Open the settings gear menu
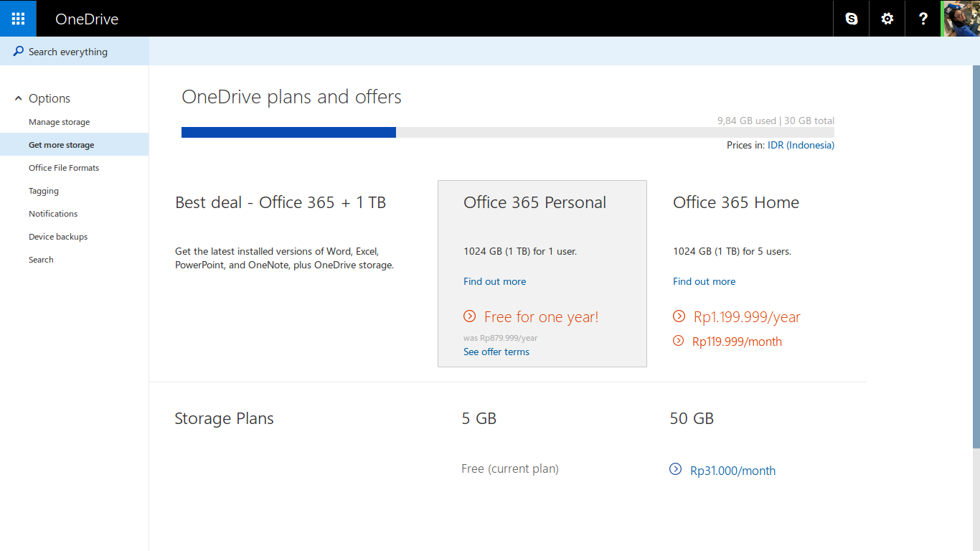 (x=887, y=19)
